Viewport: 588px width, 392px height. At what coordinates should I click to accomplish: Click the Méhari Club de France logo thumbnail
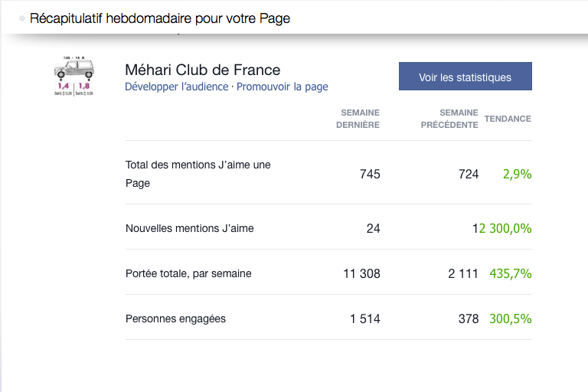73,76
